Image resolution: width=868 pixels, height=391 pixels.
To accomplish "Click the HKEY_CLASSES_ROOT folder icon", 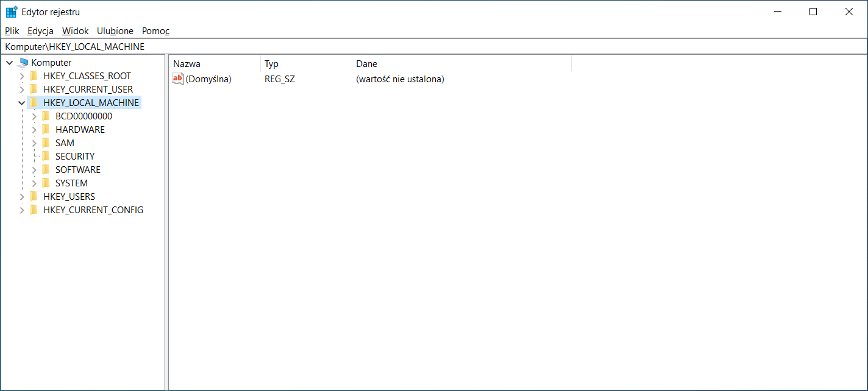I will pos(34,76).
